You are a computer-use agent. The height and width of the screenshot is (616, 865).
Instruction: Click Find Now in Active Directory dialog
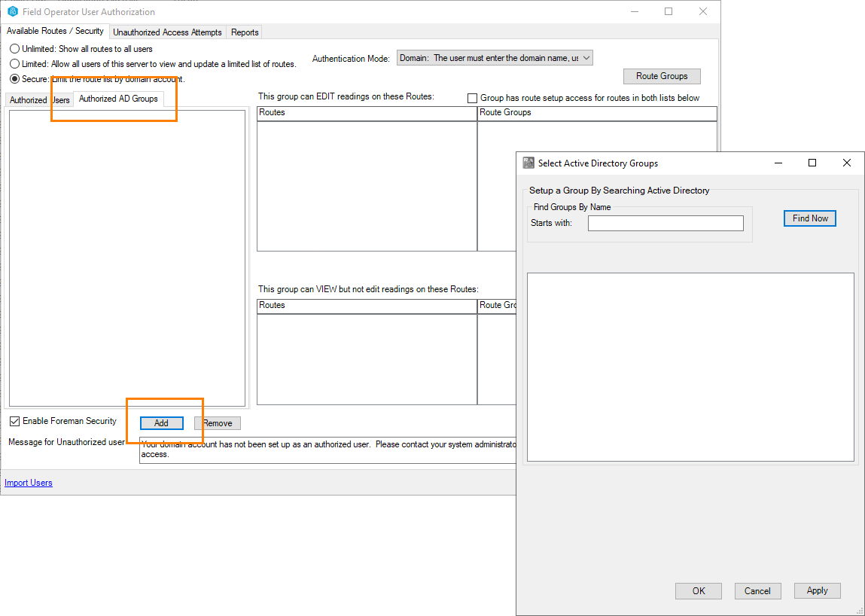pos(810,218)
